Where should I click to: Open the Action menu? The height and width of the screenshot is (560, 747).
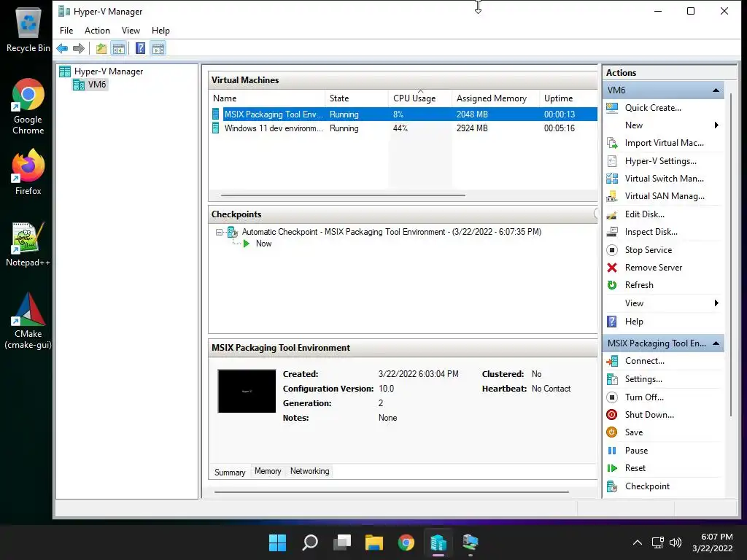[97, 31]
